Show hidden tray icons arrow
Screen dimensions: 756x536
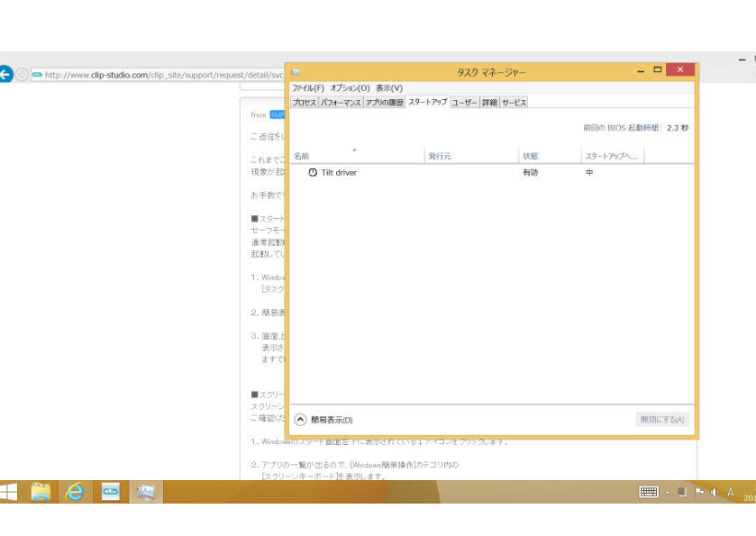click(668, 492)
